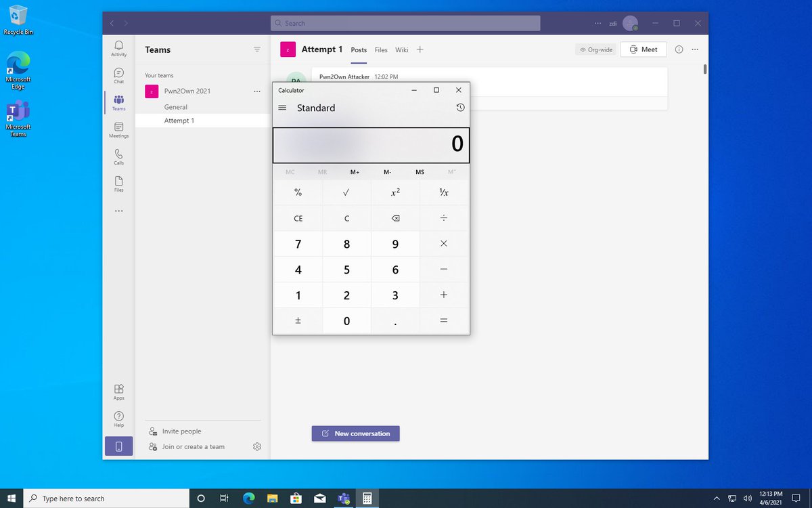The width and height of the screenshot is (812, 508).
Task: Open Chat in the Teams sidebar
Action: [x=118, y=75]
